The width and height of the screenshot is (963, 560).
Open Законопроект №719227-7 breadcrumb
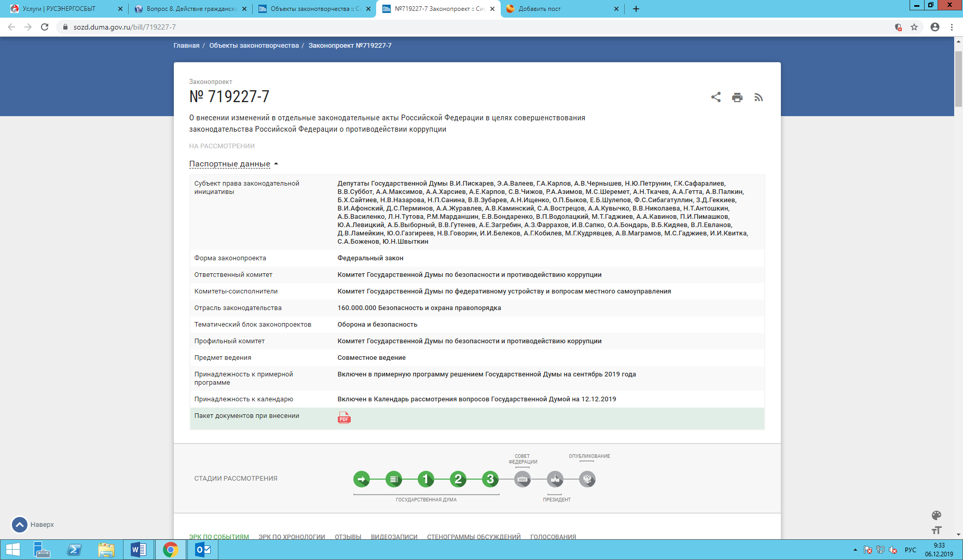350,46
